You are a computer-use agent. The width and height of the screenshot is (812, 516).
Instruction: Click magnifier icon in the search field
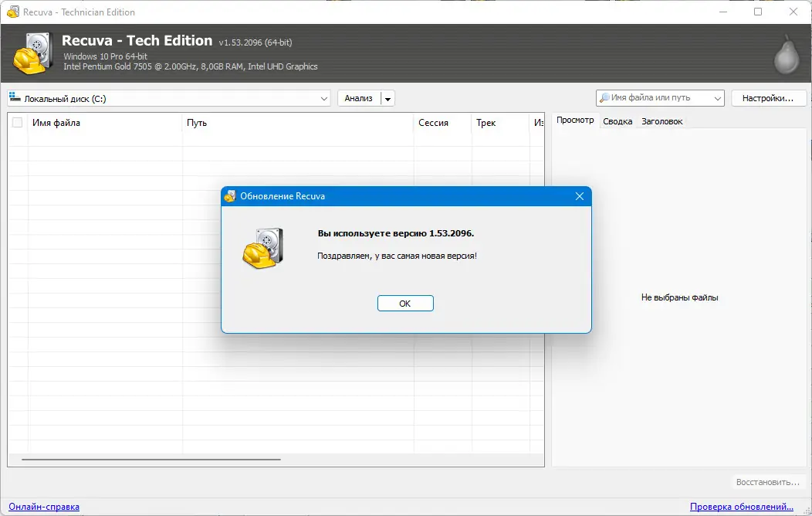tap(604, 97)
